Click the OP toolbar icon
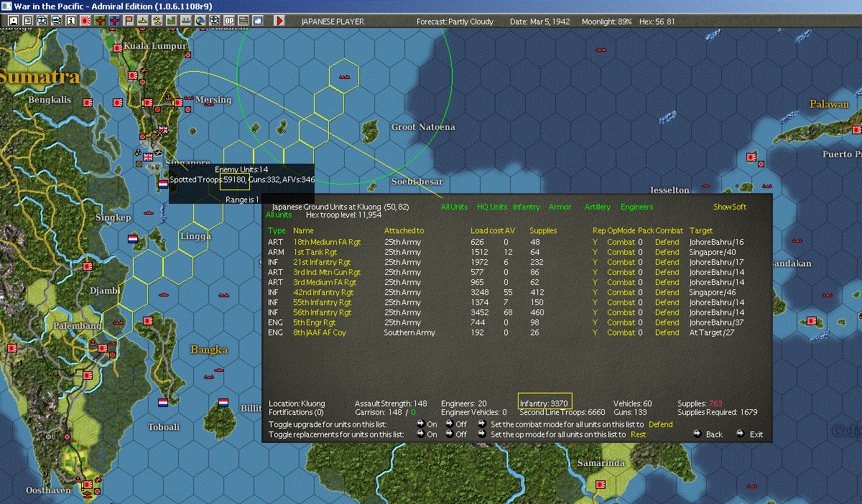 click(x=229, y=21)
